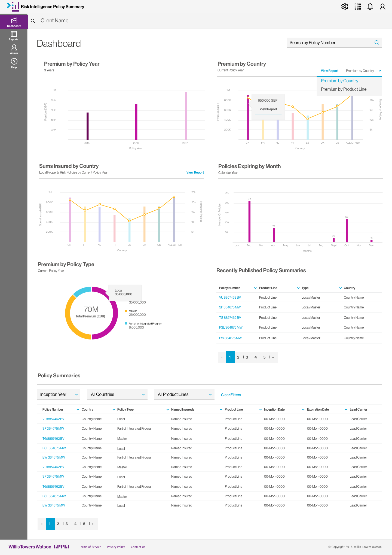Sort recent summaries by Product Line chevron
392x555 pixels.
point(298,288)
